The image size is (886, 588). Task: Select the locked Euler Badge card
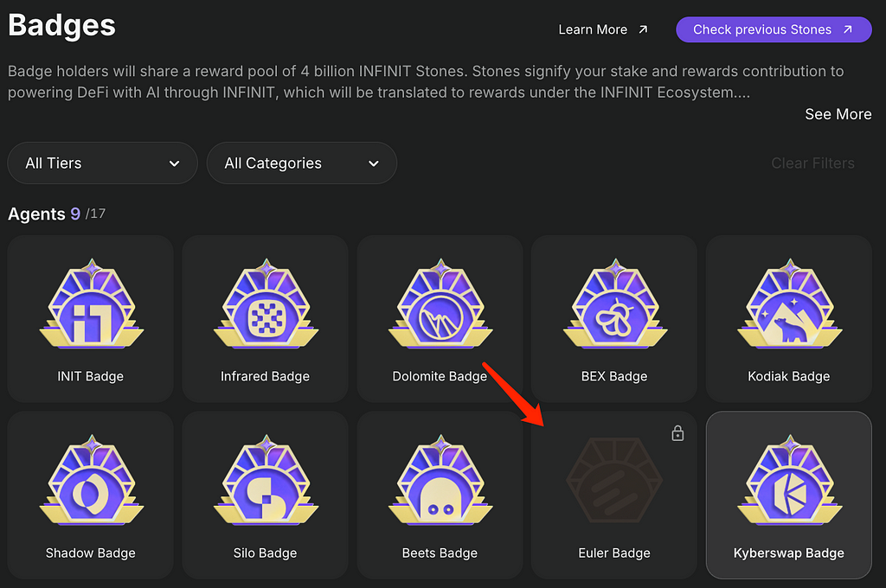coord(614,495)
